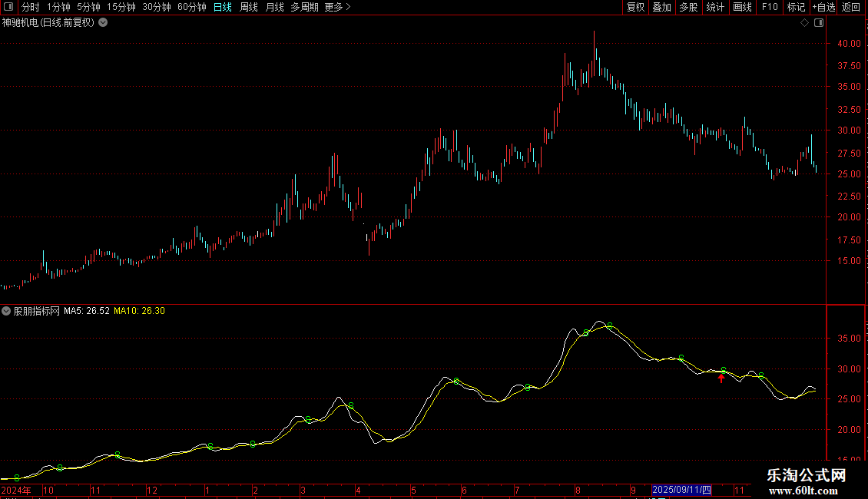
Task: Open the 多股 multi-stock view
Action: pos(688,7)
